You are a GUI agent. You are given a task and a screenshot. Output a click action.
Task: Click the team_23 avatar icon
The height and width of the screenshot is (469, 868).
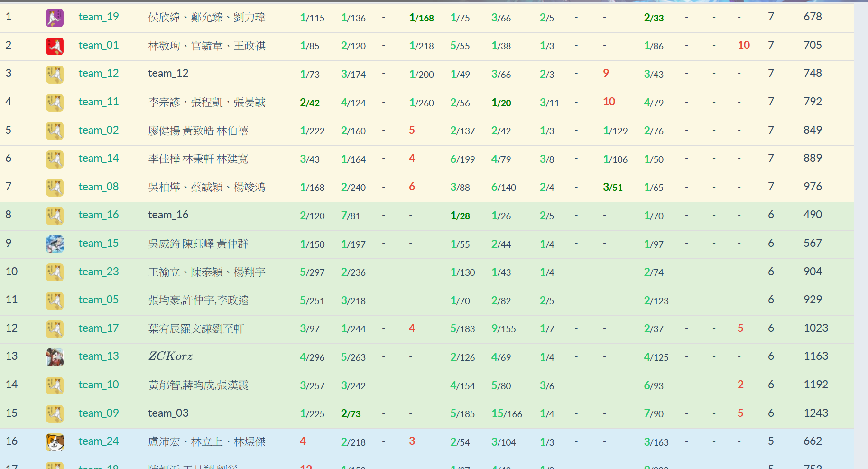point(55,272)
